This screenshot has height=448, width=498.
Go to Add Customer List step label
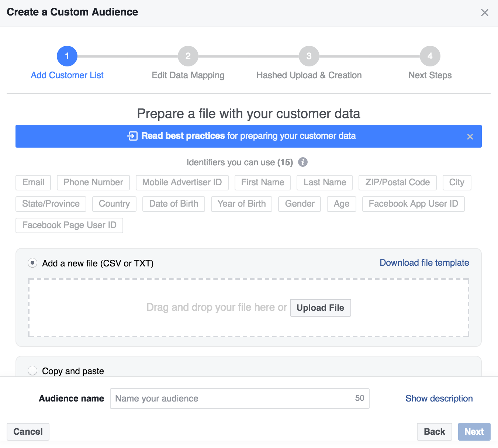click(x=67, y=75)
